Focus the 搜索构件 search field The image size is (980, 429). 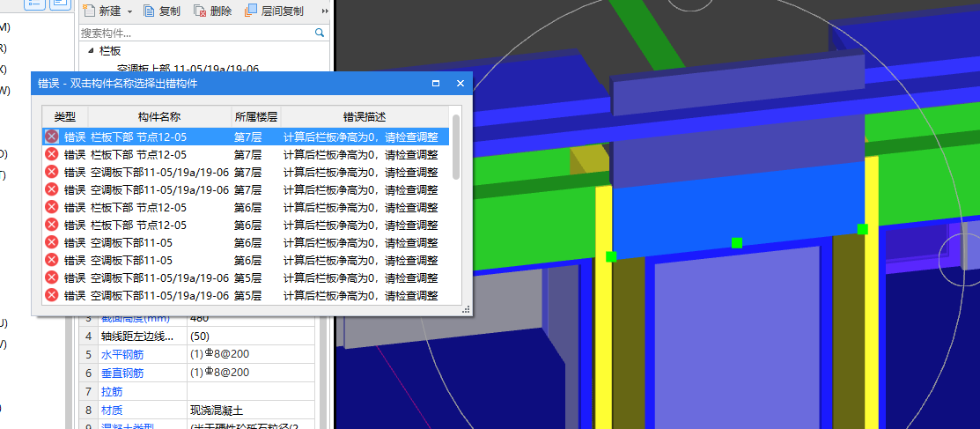[195, 33]
